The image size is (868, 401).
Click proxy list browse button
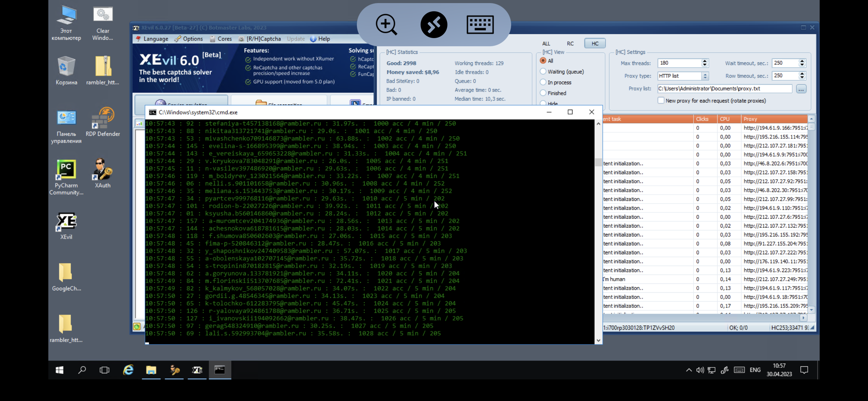coord(801,89)
